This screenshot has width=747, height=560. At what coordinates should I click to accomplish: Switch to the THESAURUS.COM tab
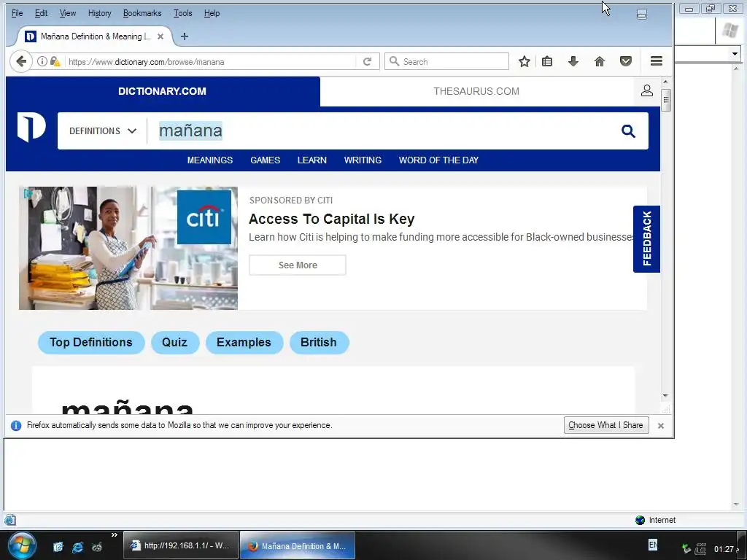point(476,91)
